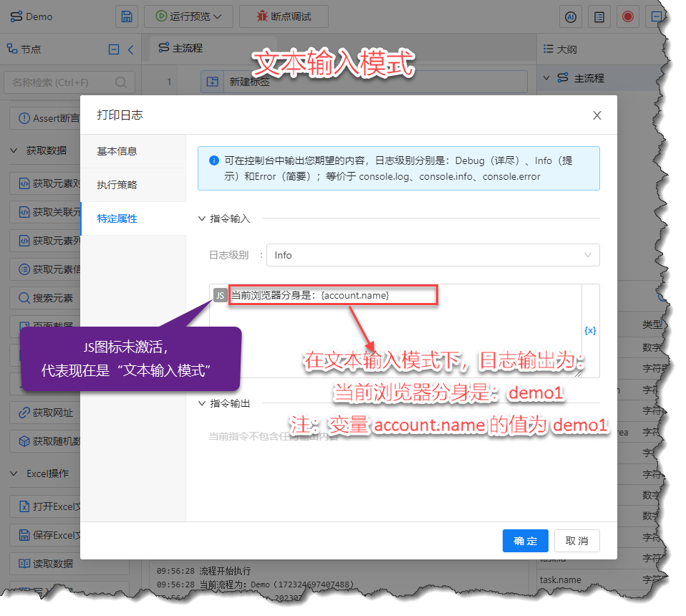Screen dimensions: 686x616
Task: Click the AI assistant icon
Action: pos(571,16)
